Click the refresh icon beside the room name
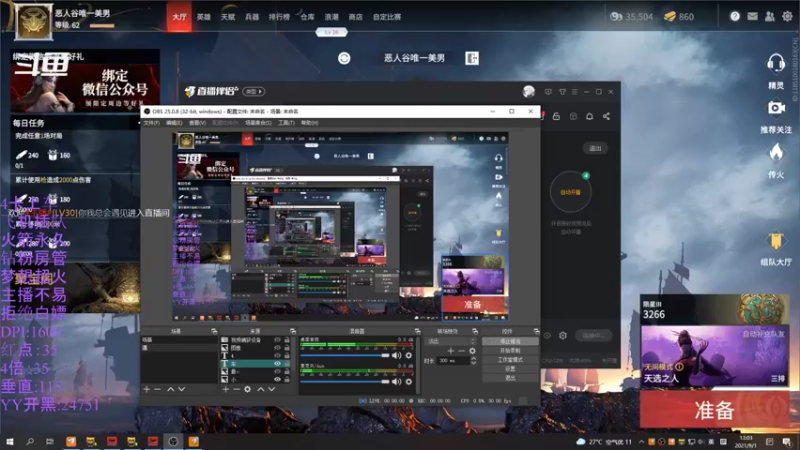800x450 pixels. pos(344,58)
